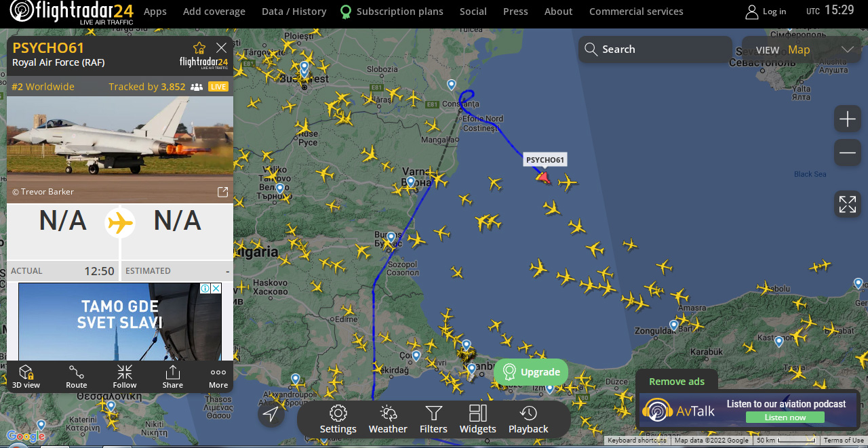Image resolution: width=868 pixels, height=448 pixels.
Task: Zoom in the map with plus button
Action: coord(848,120)
